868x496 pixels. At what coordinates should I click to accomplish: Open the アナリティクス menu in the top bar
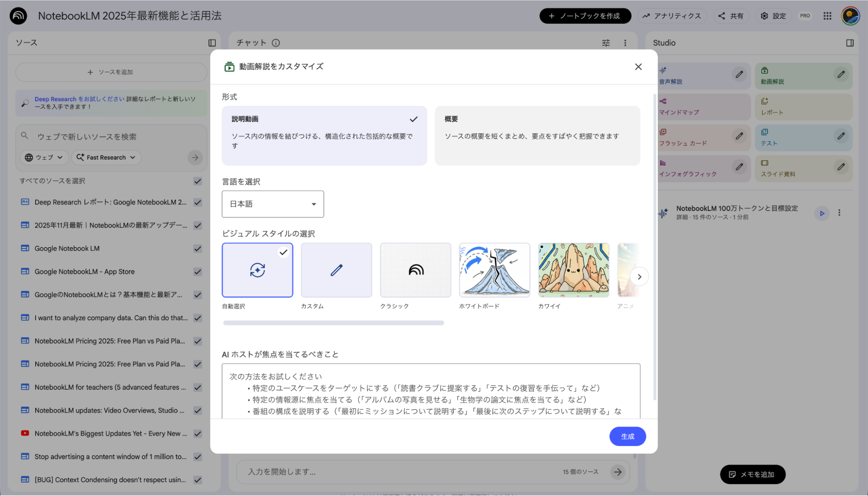coord(672,16)
